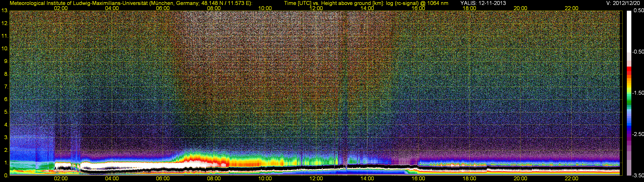The image size is (644, 182).
Task: Click the 06:00 label on the top time axis
Action: tap(163, 8)
